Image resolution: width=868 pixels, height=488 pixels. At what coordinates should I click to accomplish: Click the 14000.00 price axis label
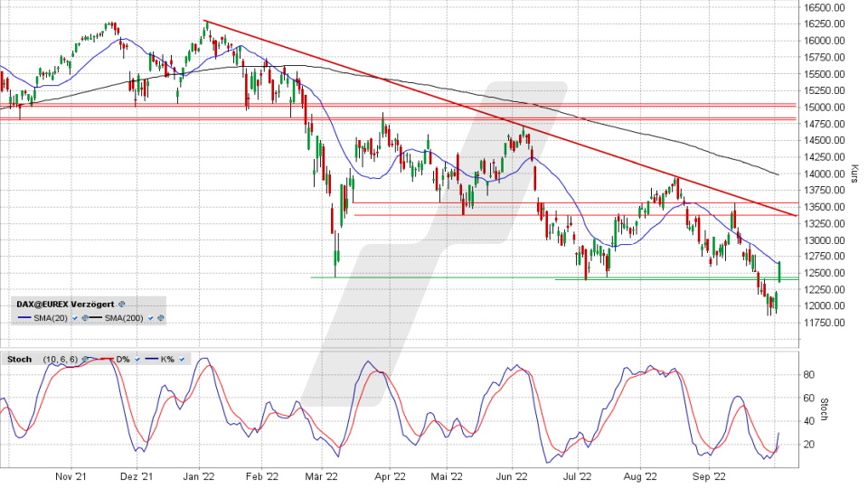click(825, 174)
